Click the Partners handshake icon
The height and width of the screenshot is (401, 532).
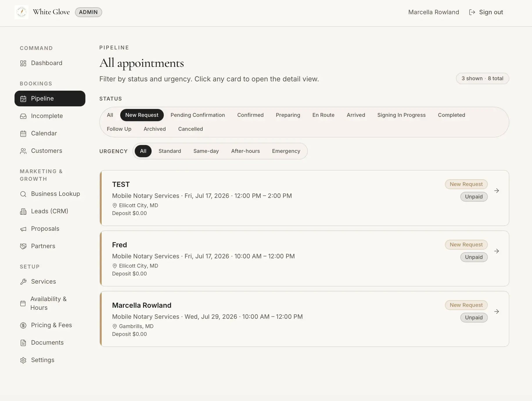(23, 246)
